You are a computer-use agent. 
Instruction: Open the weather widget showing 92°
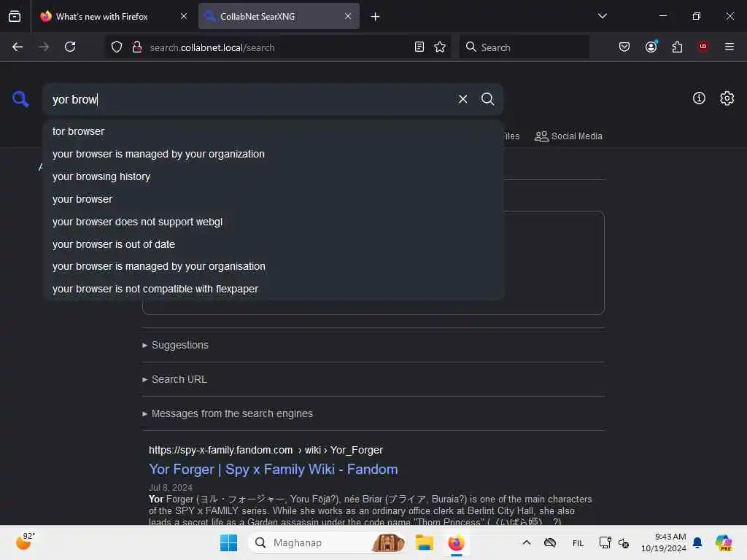25,542
